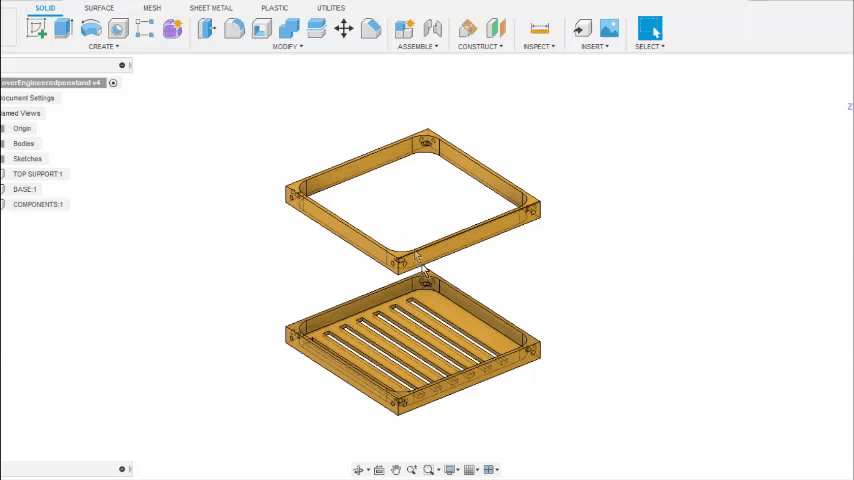Open the CREATE dropdown menu

click(x=103, y=47)
